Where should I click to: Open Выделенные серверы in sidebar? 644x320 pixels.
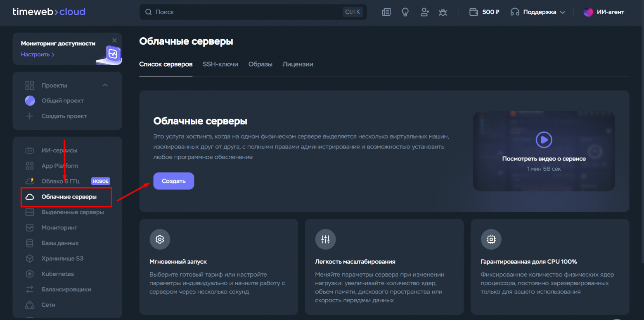(x=73, y=212)
